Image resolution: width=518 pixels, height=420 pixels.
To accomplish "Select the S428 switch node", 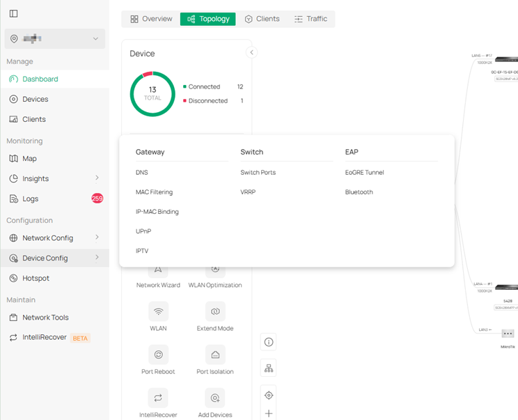I will coord(506,288).
